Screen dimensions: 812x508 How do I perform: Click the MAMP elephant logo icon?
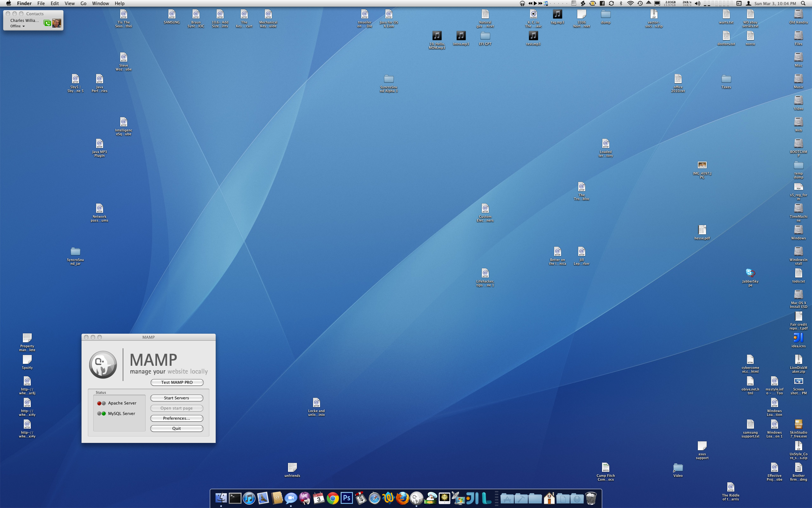click(x=103, y=364)
